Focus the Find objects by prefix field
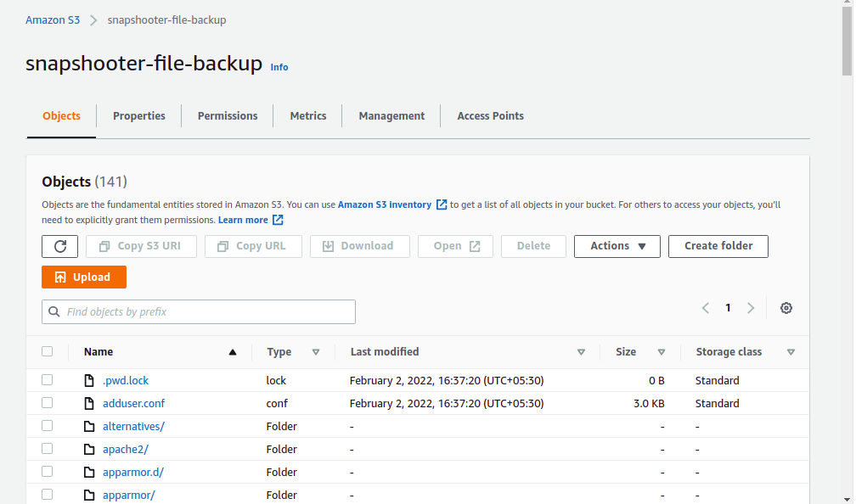Viewport: 856px width, 504px height. pyautogui.click(x=199, y=311)
